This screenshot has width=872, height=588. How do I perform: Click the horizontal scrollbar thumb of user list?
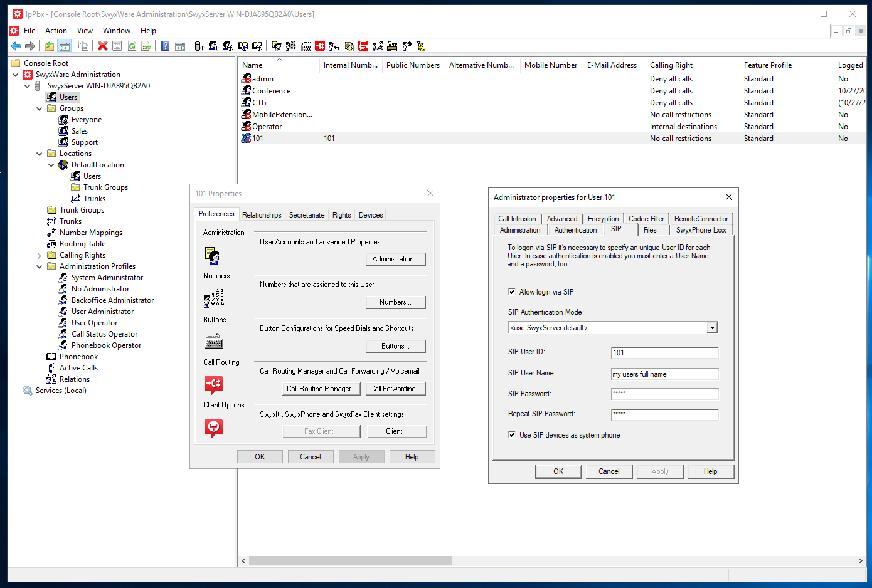click(x=350, y=561)
